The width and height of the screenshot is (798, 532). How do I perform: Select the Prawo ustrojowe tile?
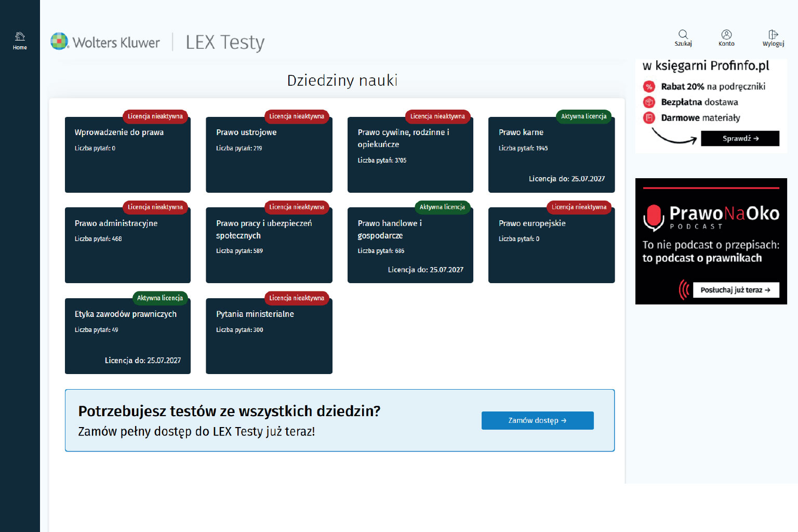pos(269,155)
